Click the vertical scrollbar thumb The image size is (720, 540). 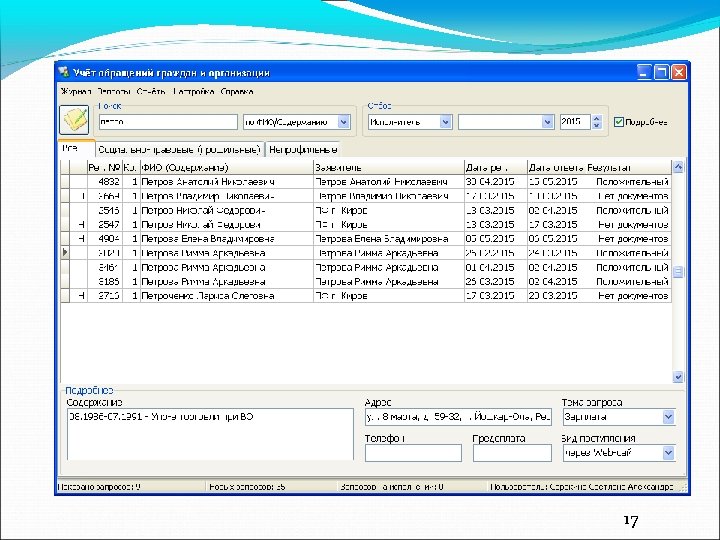tap(678, 272)
